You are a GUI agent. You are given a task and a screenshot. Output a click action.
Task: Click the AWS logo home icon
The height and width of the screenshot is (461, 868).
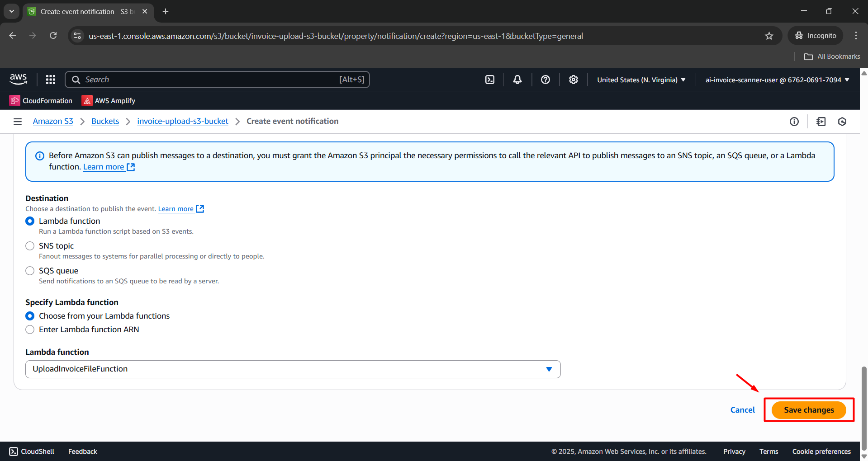pyautogui.click(x=19, y=80)
